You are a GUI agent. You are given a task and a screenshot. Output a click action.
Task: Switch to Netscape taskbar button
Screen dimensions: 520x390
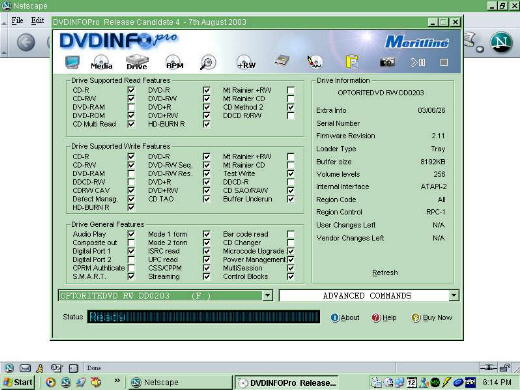[x=179, y=382]
